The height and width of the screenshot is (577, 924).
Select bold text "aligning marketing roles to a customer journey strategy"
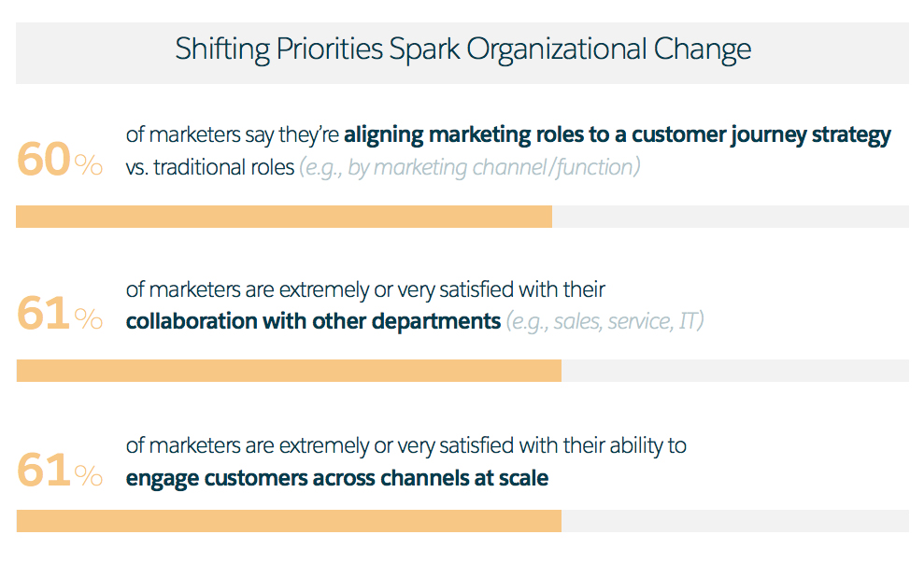tap(617, 135)
